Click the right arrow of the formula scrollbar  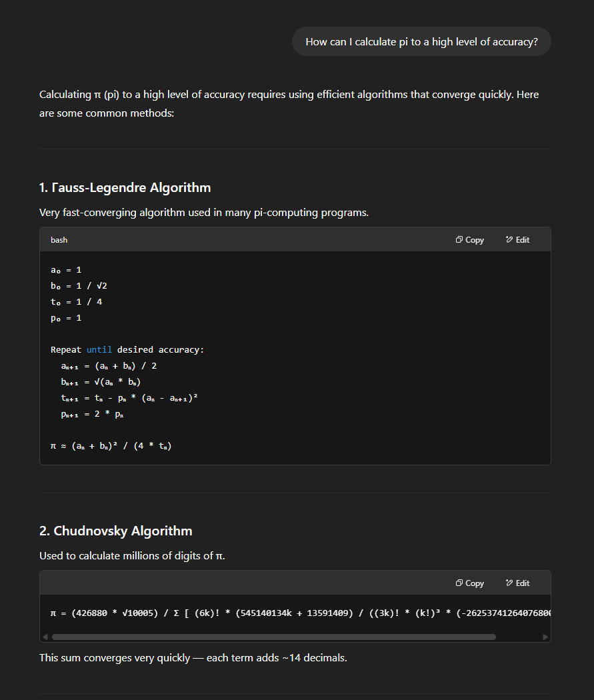tap(545, 637)
